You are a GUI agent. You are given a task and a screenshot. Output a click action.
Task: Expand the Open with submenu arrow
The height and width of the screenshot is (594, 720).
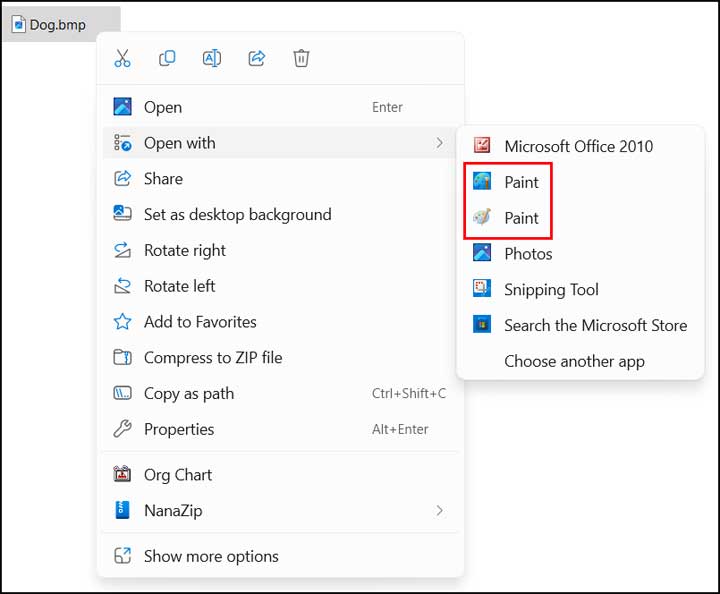coord(439,143)
